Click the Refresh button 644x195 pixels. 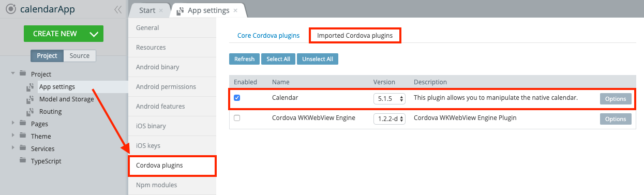point(244,59)
